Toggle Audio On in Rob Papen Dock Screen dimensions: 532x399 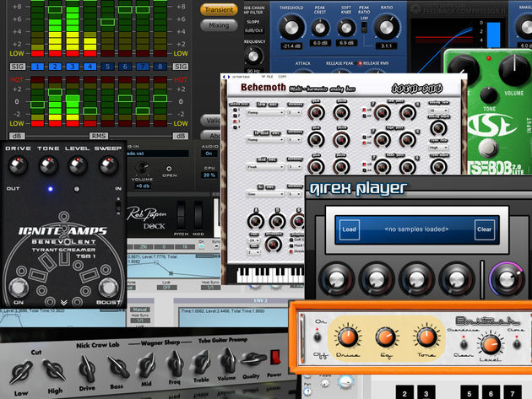(x=209, y=154)
